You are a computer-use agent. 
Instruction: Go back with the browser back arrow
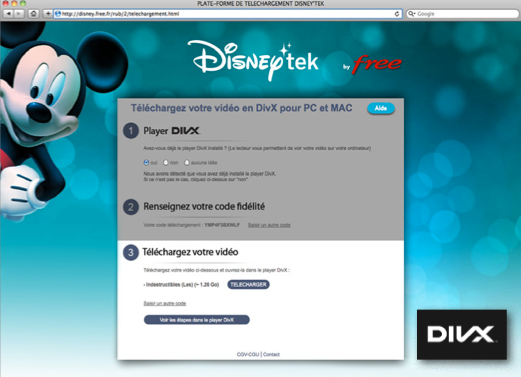point(8,14)
